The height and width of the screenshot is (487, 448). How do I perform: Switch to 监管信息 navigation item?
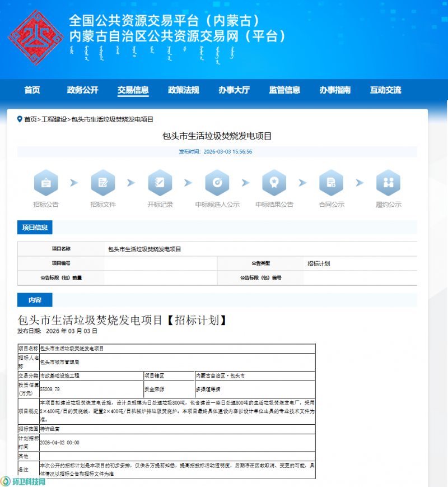coord(284,90)
